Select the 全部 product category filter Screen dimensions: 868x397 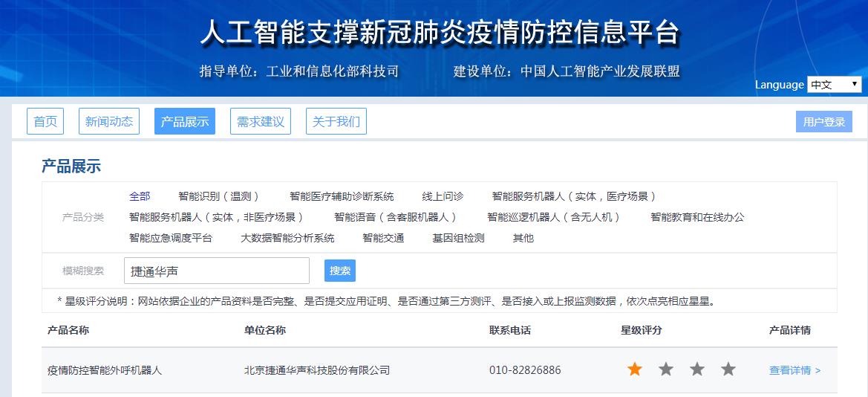(140, 196)
